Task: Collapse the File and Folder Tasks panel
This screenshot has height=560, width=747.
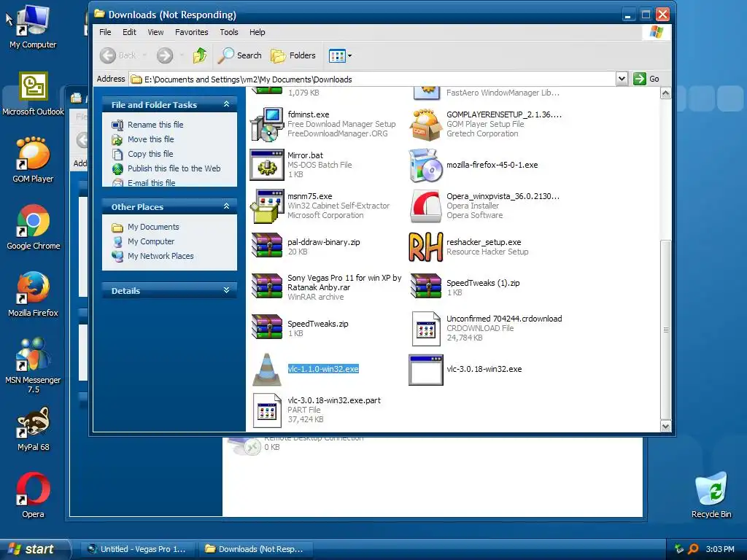Action: coord(226,104)
